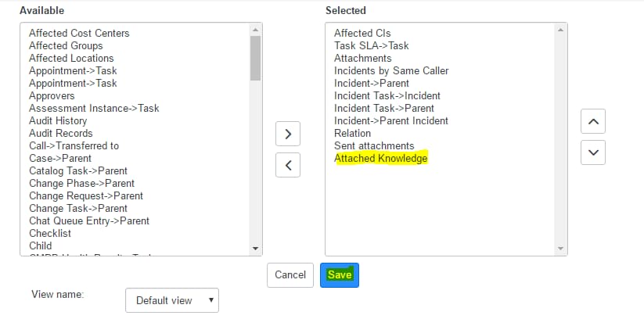
Task: Click the add-to-Selected right arrow button
Action: coord(287,134)
